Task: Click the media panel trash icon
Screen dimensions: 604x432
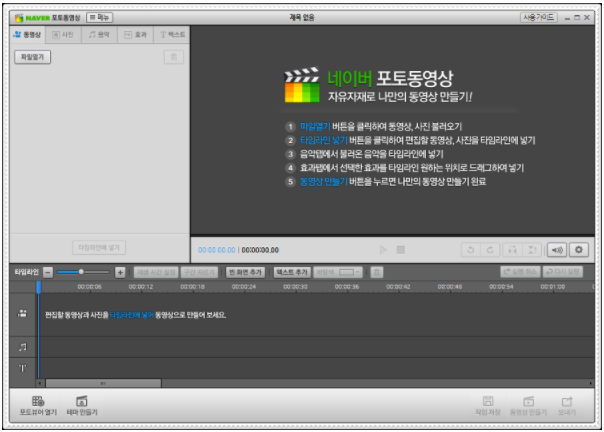Action: click(174, 57)
